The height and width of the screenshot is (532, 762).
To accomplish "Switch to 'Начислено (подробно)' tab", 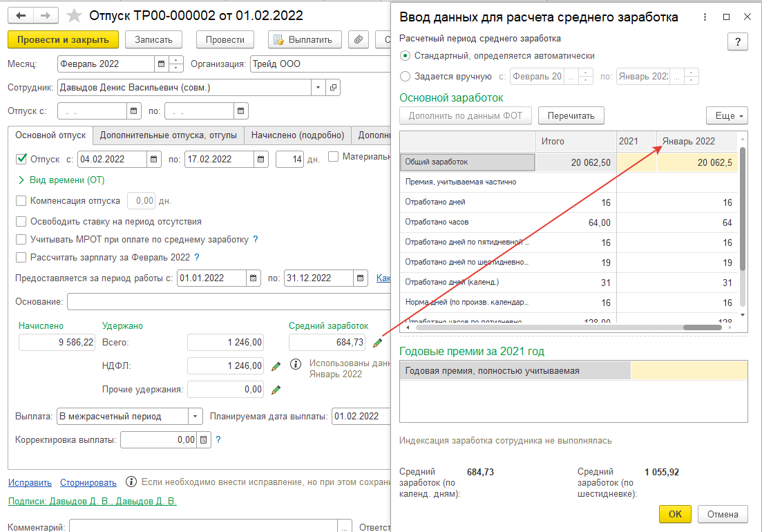I will [x=298, y=135].
